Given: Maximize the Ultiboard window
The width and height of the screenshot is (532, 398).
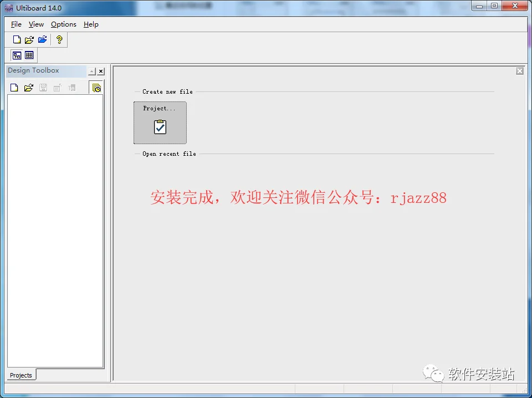Looking at the screenshot, I should (x=494, y=6).
